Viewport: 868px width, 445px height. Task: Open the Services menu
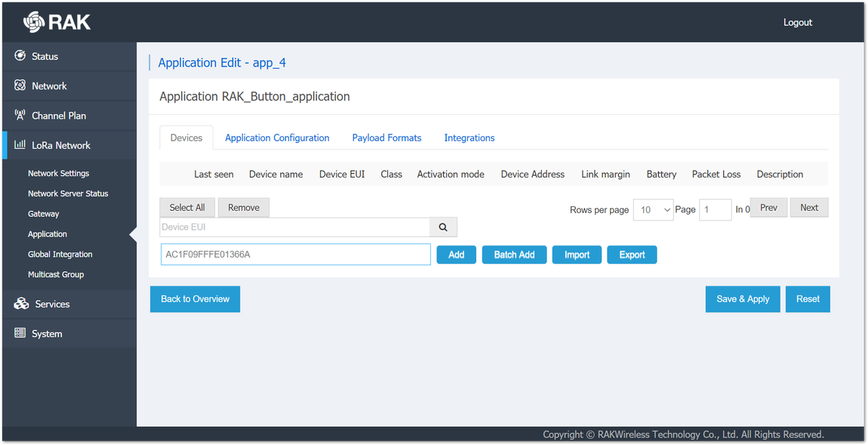(69, 304)
